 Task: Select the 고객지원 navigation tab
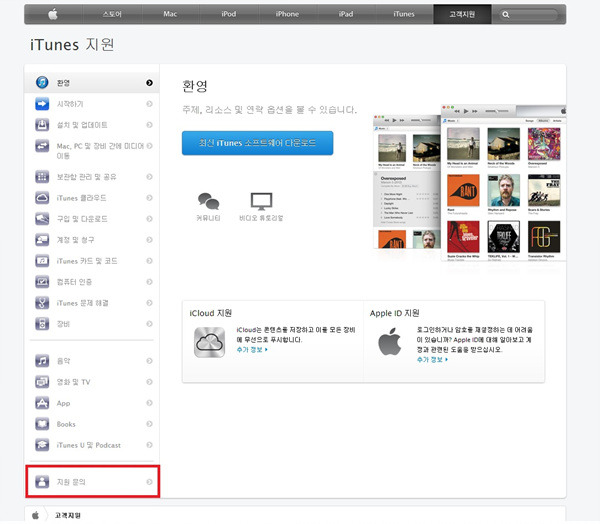point(462,14)
